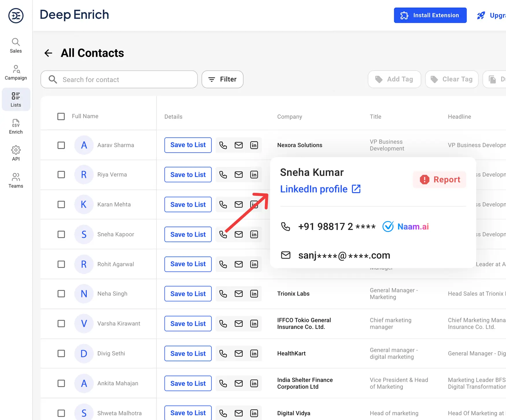Check the box for Sneha Kapoor

pyautogui.click(x=61, y=234)
